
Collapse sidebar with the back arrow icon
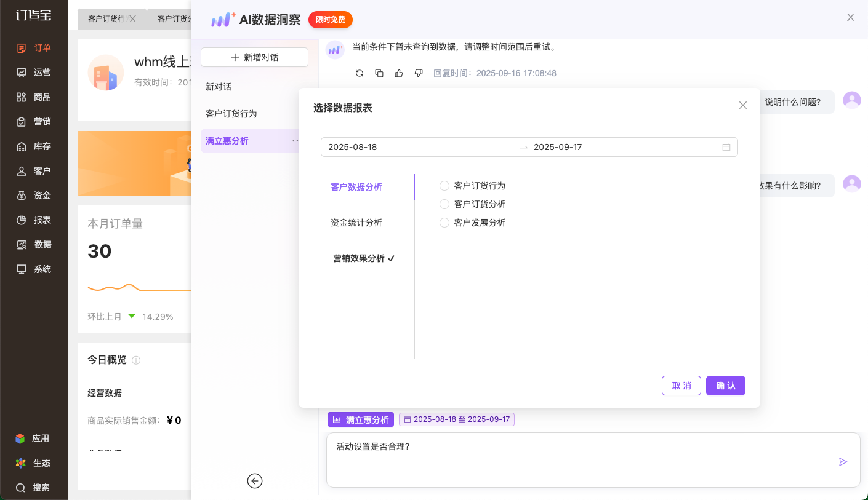click(255, 481)
